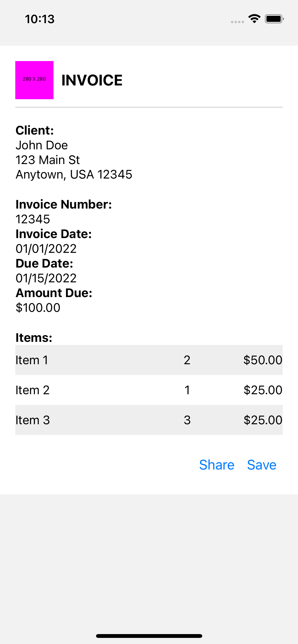
Task: Tap the $50.00 price for Item 1
Action: [263, 360]
